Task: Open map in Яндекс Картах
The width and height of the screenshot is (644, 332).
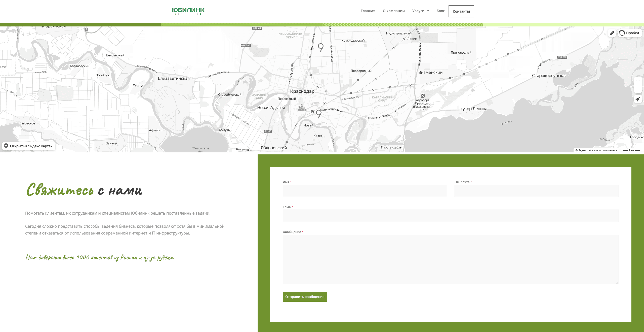Action: click(29, 146)
